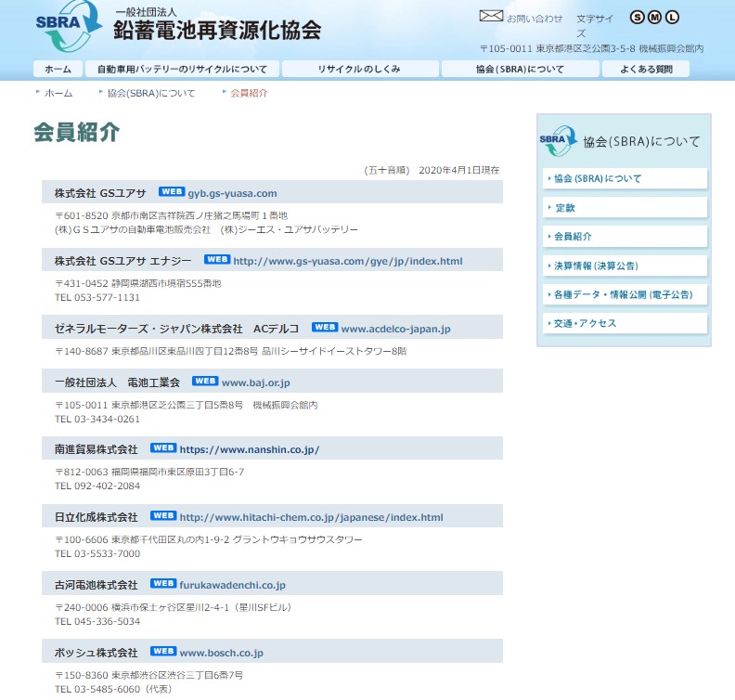The width and height of the screenshot is (735, 700).
Task: Open www.acdelco-japan.jp link
Action: [395, 329]
